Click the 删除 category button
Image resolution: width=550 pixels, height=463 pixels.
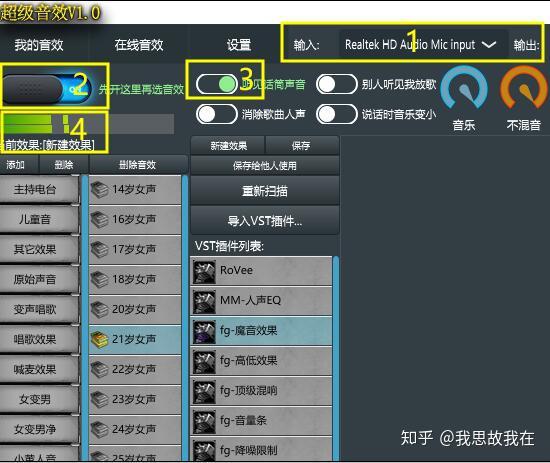point(64,165)
